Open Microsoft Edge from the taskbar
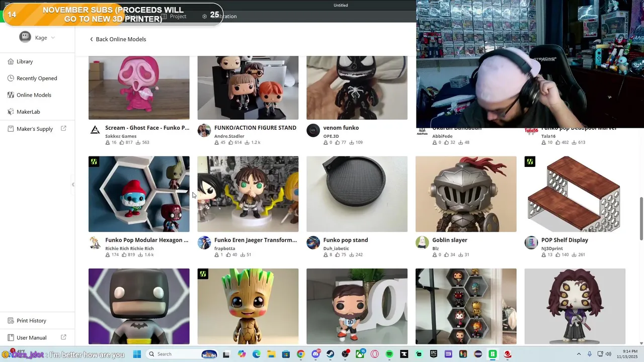The height and width of the screenshot is (362, 644). (x=257, y=354)
